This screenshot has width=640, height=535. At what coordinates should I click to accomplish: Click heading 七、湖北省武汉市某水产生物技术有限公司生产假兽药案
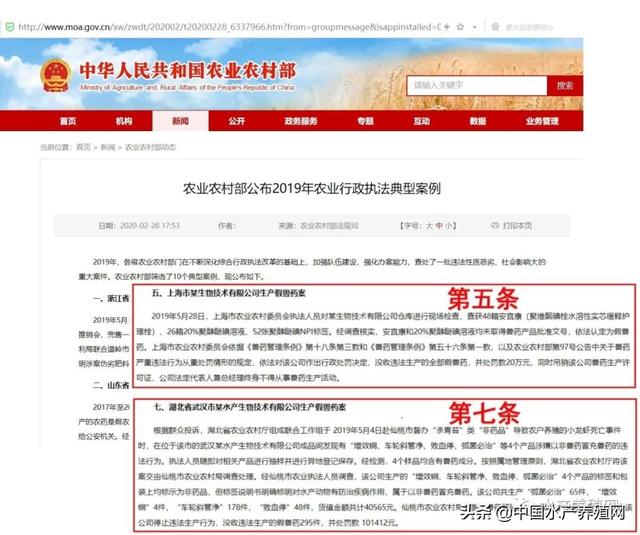click(x=250, y=407)
